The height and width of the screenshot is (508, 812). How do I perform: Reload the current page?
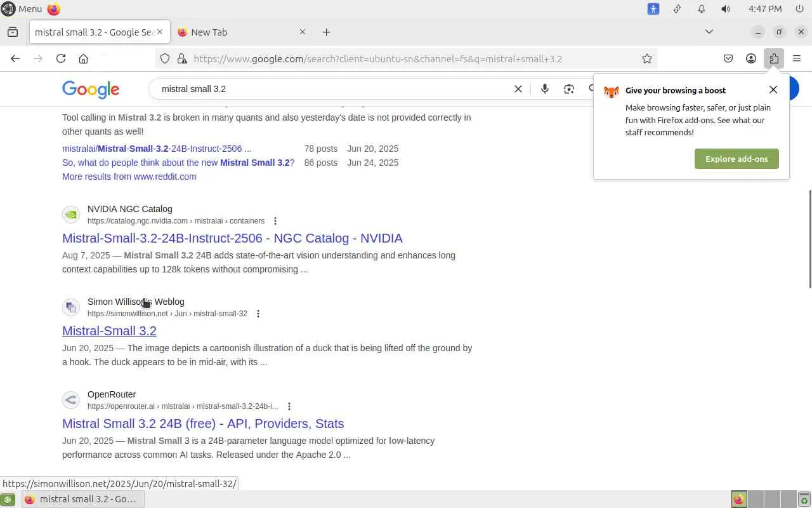tap(61, 58)
